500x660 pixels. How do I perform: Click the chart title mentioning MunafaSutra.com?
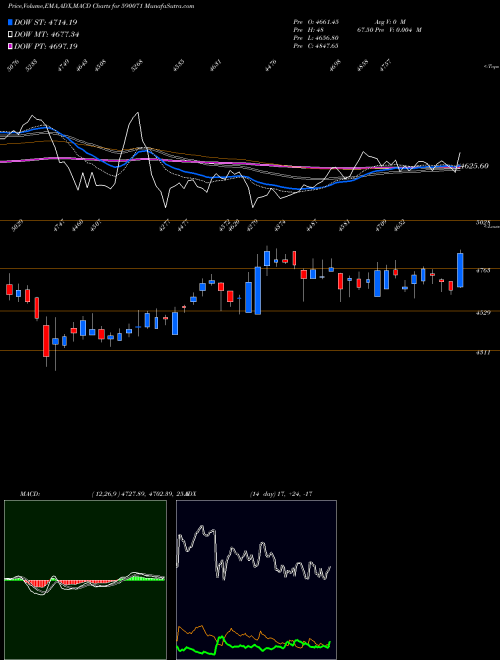(x=101, y=6)
